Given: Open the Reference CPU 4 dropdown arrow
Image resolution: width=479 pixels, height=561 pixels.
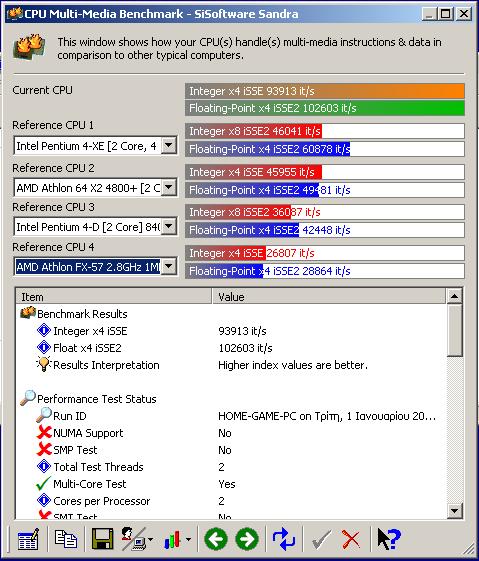Looking at the screenshot, I should click(168, 266).
